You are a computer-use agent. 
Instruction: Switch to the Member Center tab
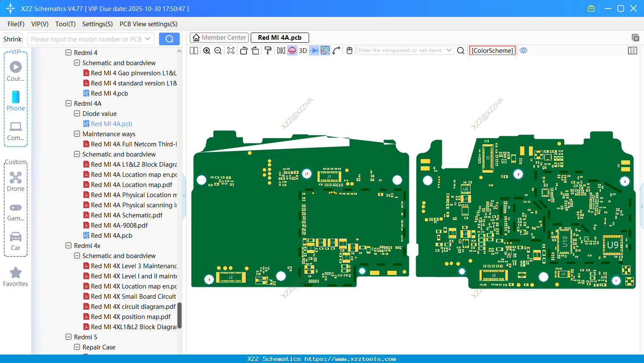pos(219,38)
